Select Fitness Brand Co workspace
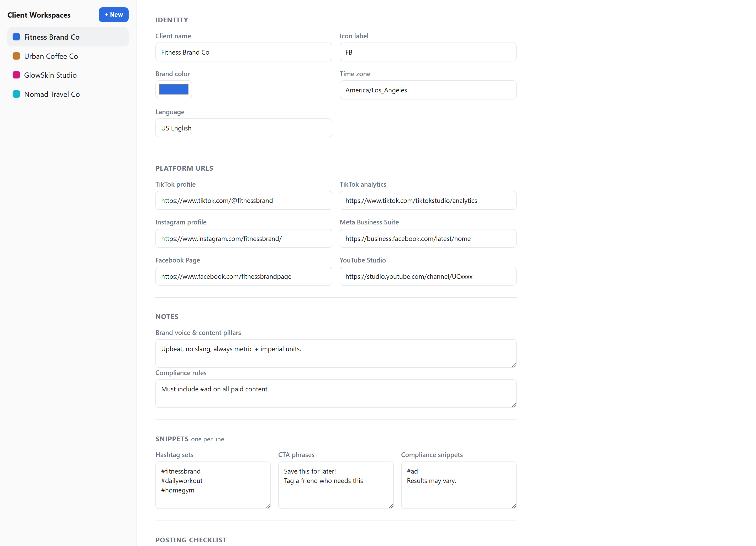The width and height of the screenshot is (756, 546). 68,37
